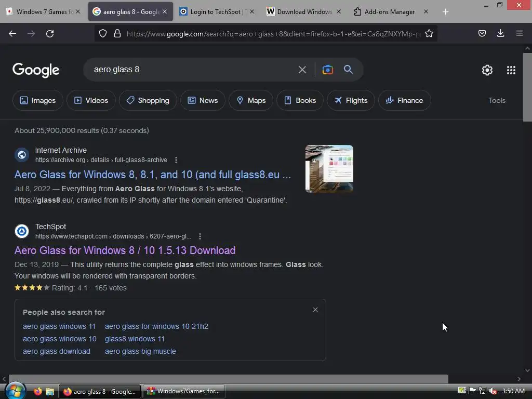Switch to Login to TechSpot tab

click(216, 11)
